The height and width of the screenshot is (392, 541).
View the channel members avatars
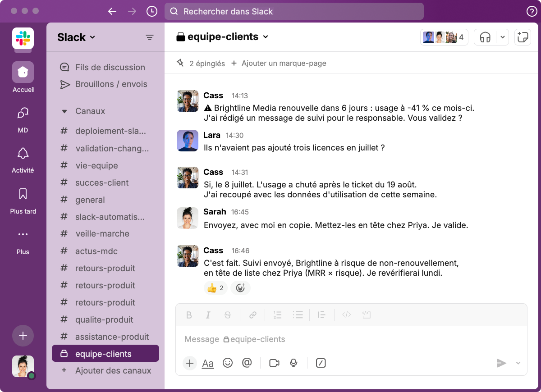[x=444, y=37]
